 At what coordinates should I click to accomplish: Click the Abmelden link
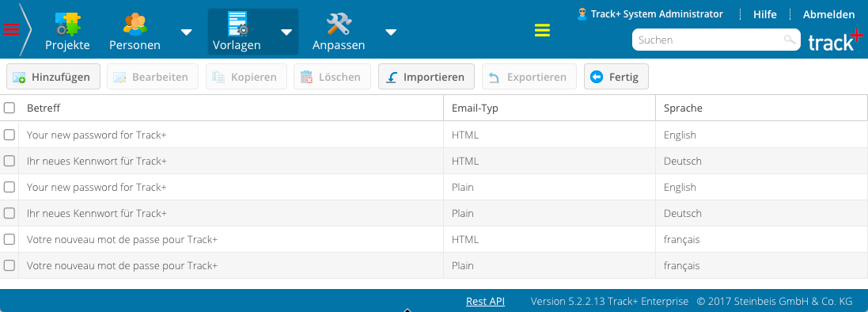[x=828, y=14]
